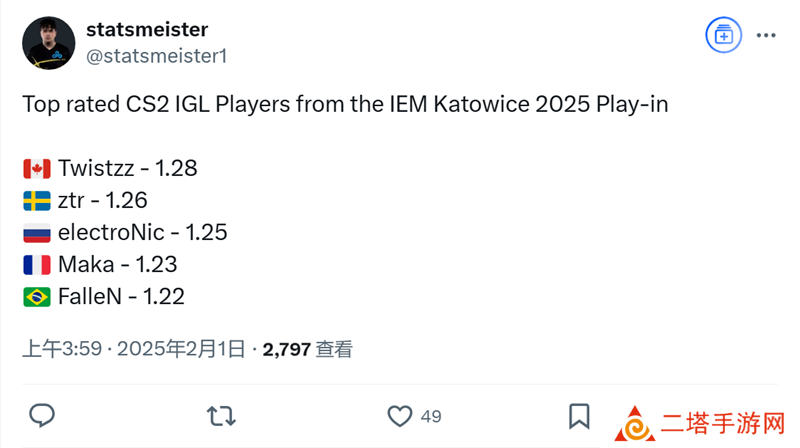Image resolution: width=800 pixels, height=448 pixels.
Task: Select the IEM Katowice 2025 headline text
Action: (345, 105)
